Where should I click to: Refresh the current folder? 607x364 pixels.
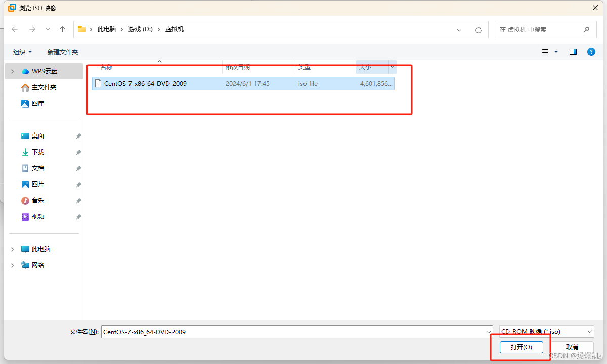point(479,30)
